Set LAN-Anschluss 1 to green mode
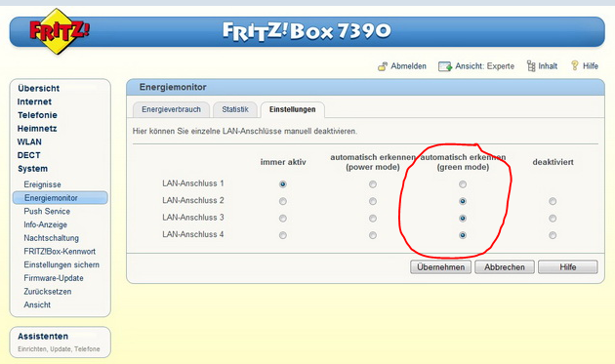615x364 pixels. click(463, 184)
